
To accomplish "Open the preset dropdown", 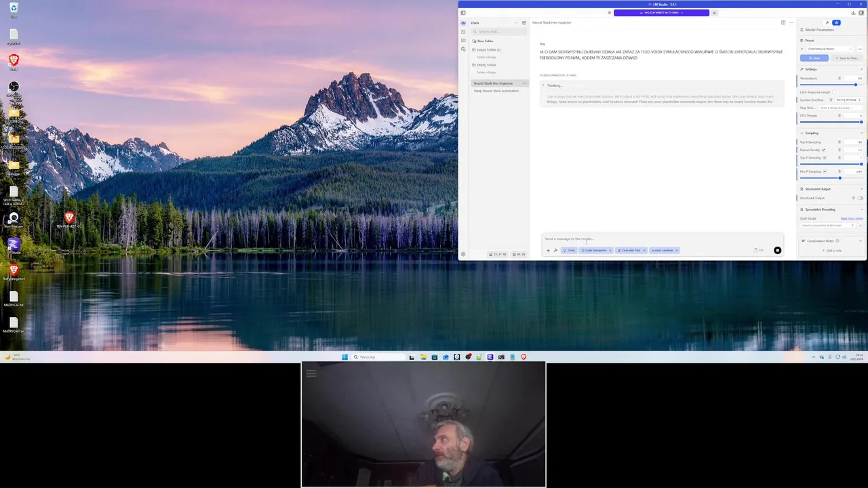I will coord(829,49).
